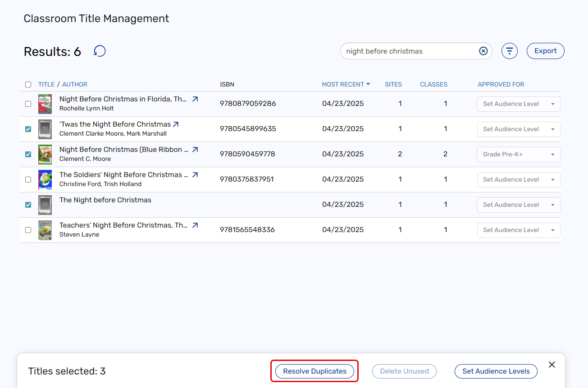Open external link for Night Before Christmas (Blue Ribbon

click(x=195, y=150)
